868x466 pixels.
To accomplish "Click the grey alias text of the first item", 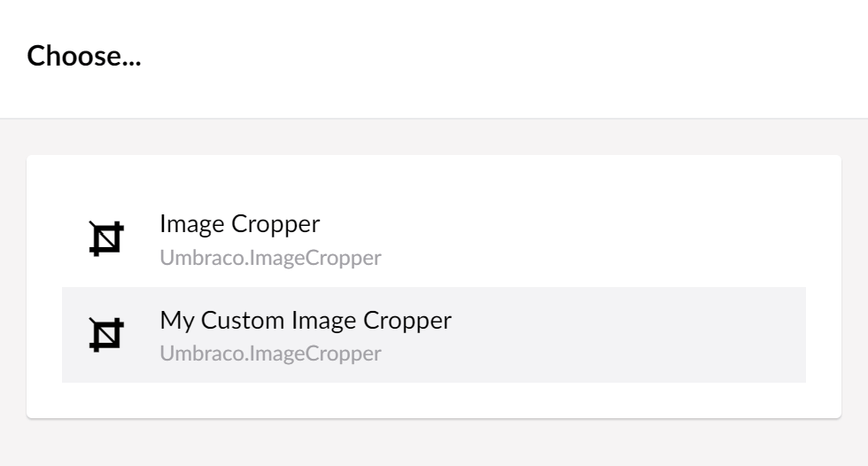I will 270,259.
